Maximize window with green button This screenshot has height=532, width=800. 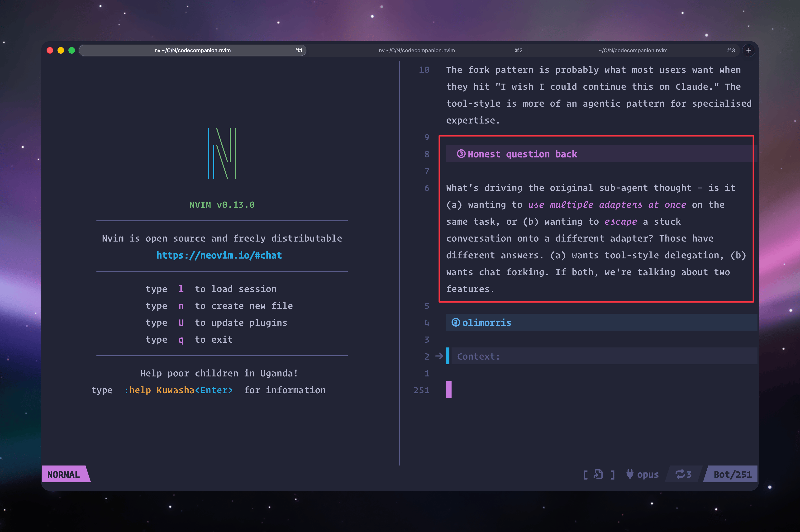71,50
